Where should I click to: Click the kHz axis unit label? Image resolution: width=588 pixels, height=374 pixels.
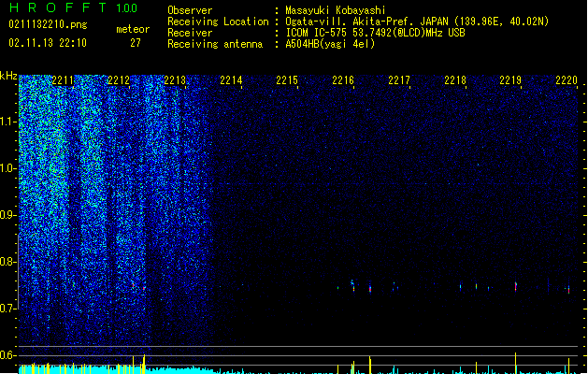click(8, 76)
